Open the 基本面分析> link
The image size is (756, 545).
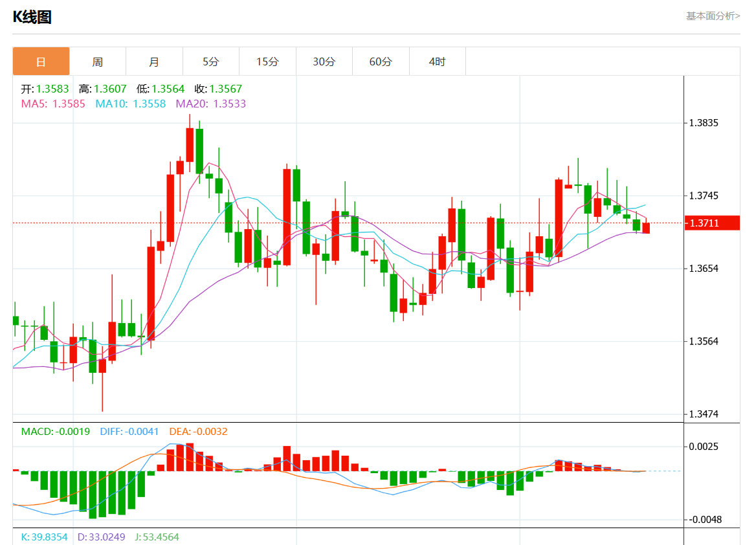coord(713,16)
